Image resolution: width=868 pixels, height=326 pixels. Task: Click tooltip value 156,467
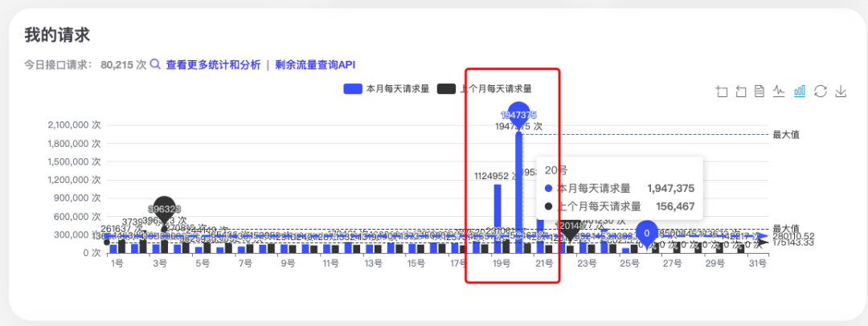pyautogui.click(x=675, y=206)
